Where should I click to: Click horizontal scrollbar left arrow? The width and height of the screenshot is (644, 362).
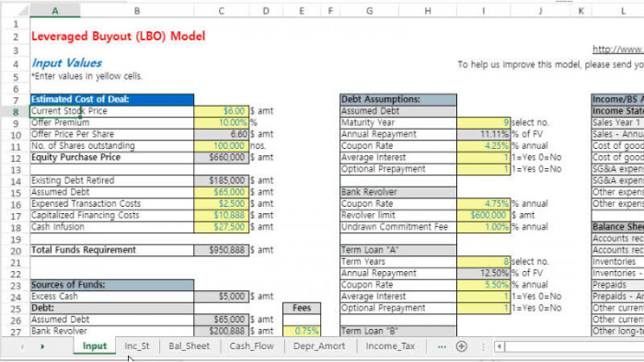pyautogui.click(x=499, y=346)
